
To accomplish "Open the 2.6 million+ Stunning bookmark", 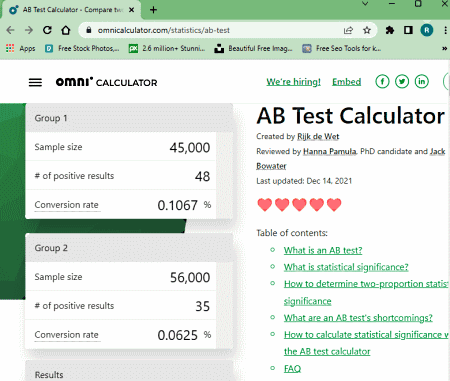I will coord(167,49).
